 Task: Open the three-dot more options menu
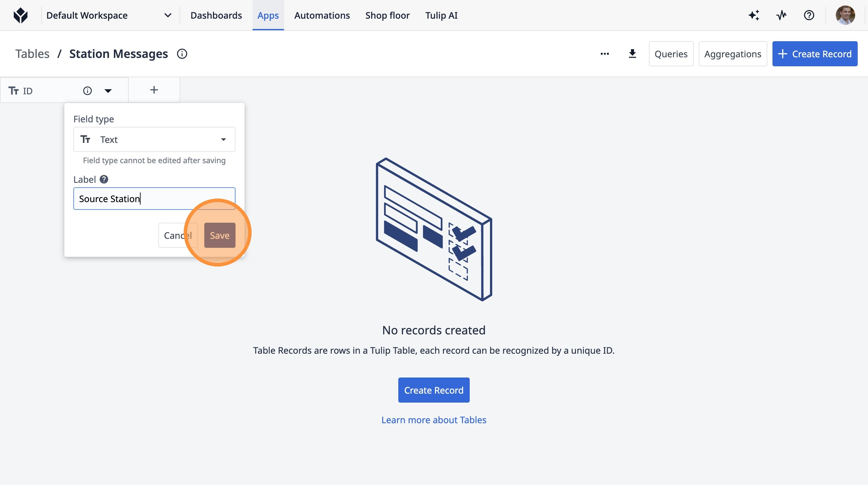pyautogui.click(x=605, y=54)
